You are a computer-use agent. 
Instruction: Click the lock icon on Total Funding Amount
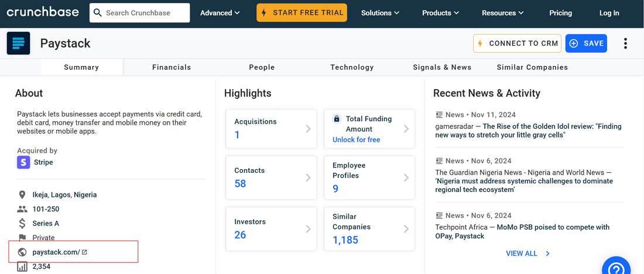[x=337, y=119]
